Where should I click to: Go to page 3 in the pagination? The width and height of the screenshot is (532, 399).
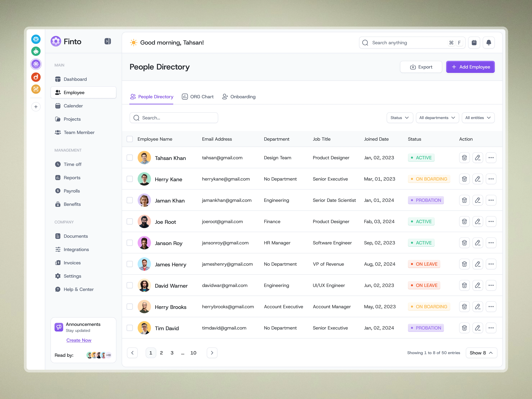click(172, 353)
